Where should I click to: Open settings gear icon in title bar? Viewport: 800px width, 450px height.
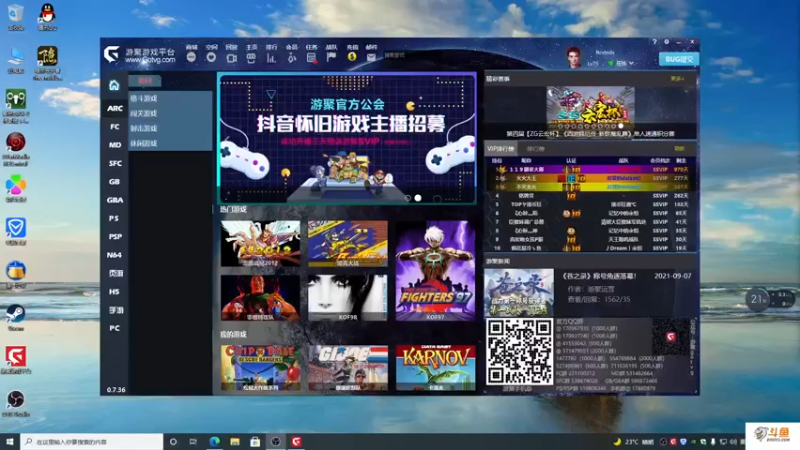coord(667,42)
